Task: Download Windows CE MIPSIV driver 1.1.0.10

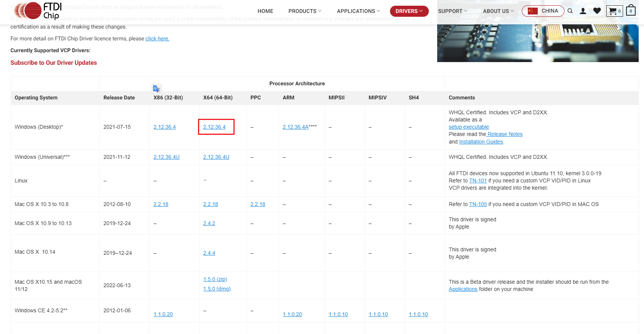Action: [x=378, y=314]
